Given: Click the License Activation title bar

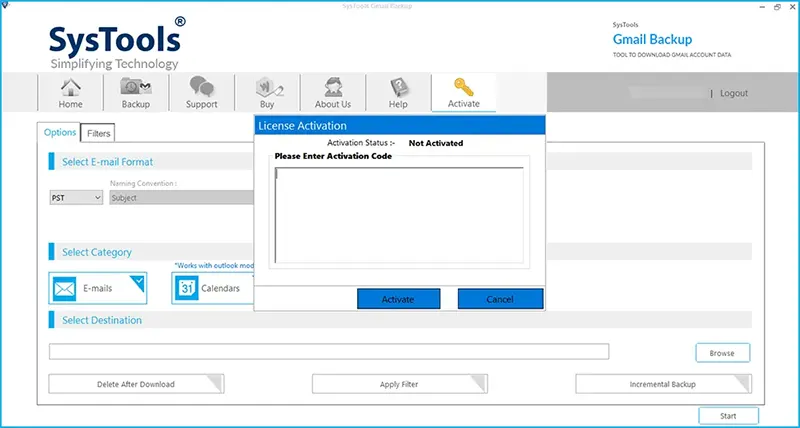Looking at the screenshot, I should click(x=399, y=125).
